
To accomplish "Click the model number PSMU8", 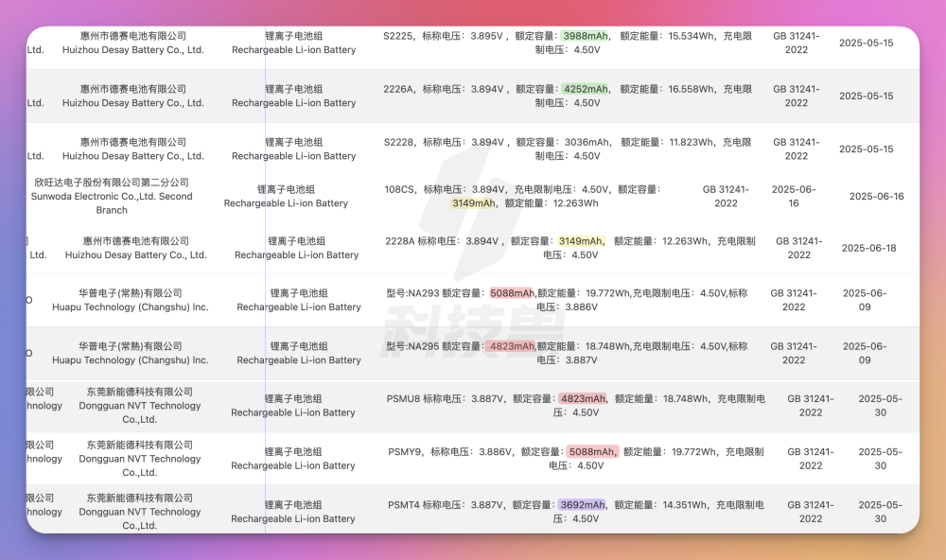I will tap(403, 399).
